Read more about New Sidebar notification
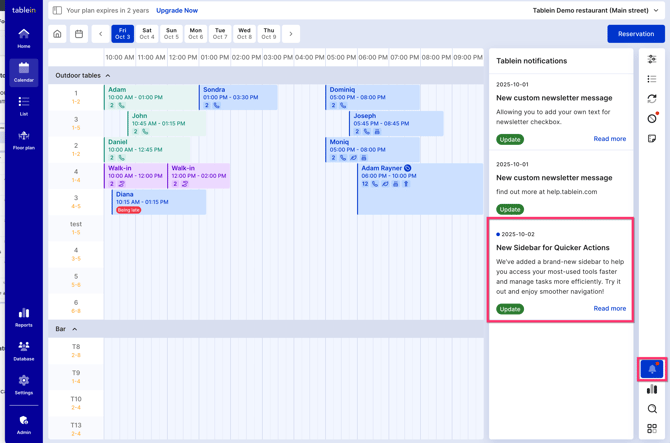670x443 pixels. 609,309
